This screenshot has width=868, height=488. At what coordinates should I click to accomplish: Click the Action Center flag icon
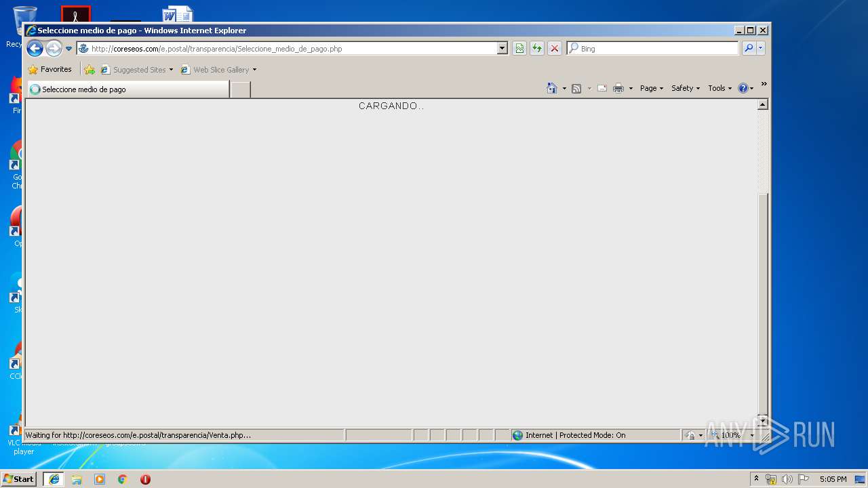pyautogui.click(x=804, y=479)
